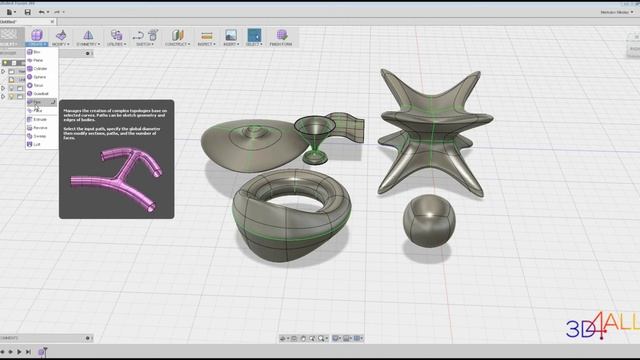Choose Extrude from Create menu
This screenshot has width=640, height=360.
[42, 119]
